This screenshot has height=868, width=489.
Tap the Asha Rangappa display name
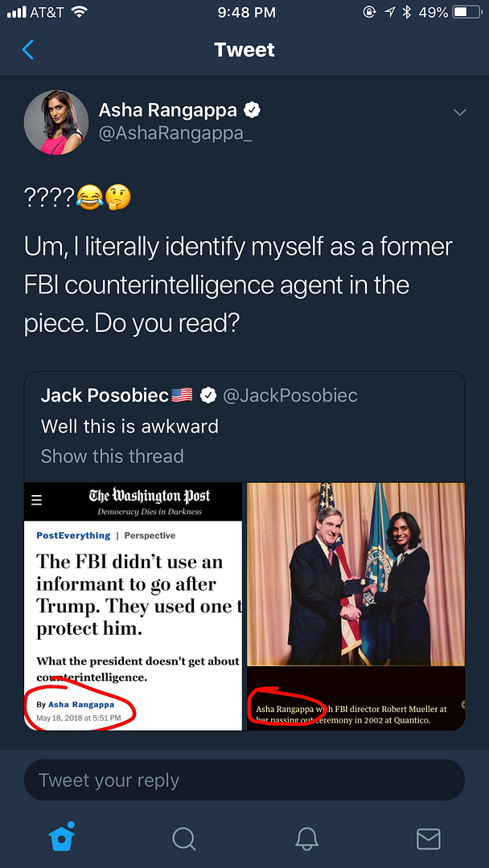point(168,110)
